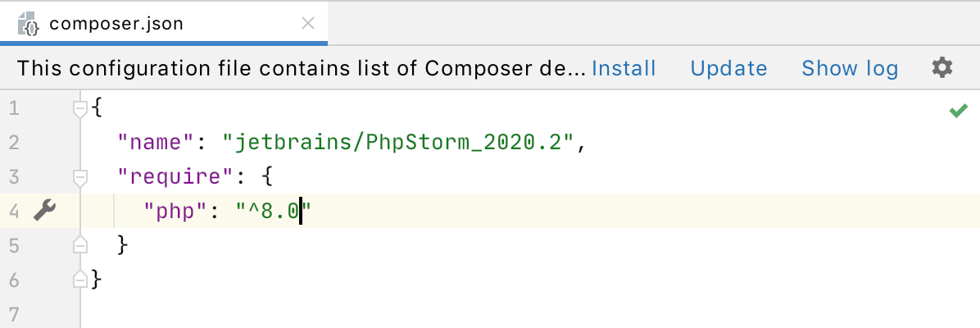Click the "name" key on line 2
This screenshot has width=980, height=328.
coord(157,143)
